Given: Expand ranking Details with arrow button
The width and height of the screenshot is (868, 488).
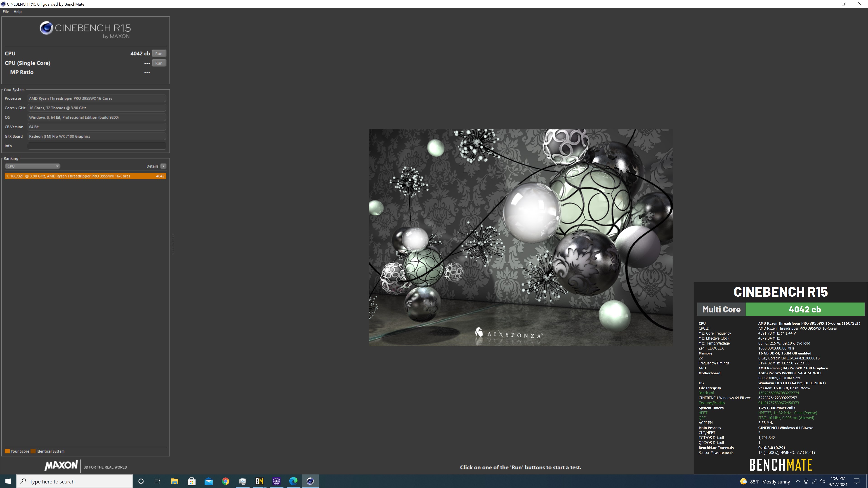Looking at the screenshot, I should (163, 166).
